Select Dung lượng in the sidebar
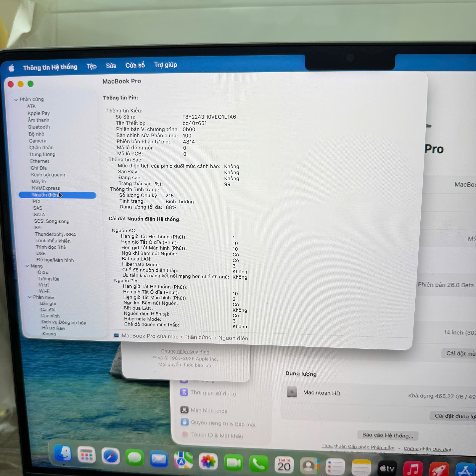The height and width of the screenshot is (476, 476). pyautogui.click(x=43, y=155)
